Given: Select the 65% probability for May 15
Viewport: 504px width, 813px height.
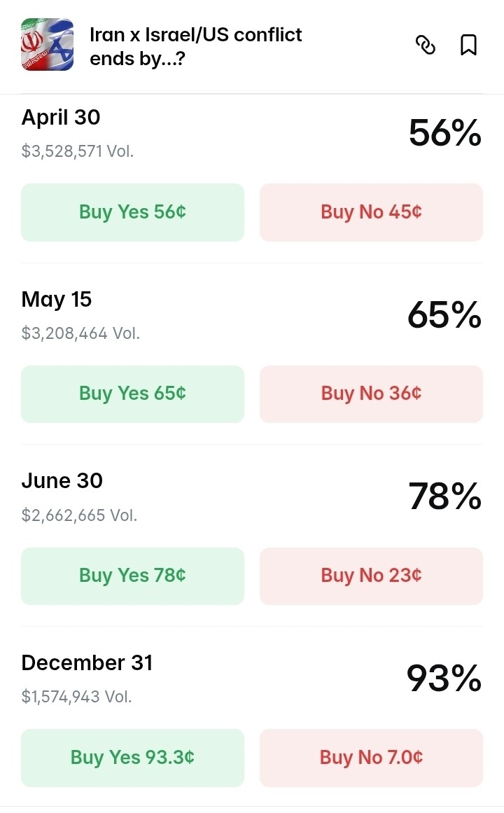Looking at the screenshot, I should click(x=444, y=315).
